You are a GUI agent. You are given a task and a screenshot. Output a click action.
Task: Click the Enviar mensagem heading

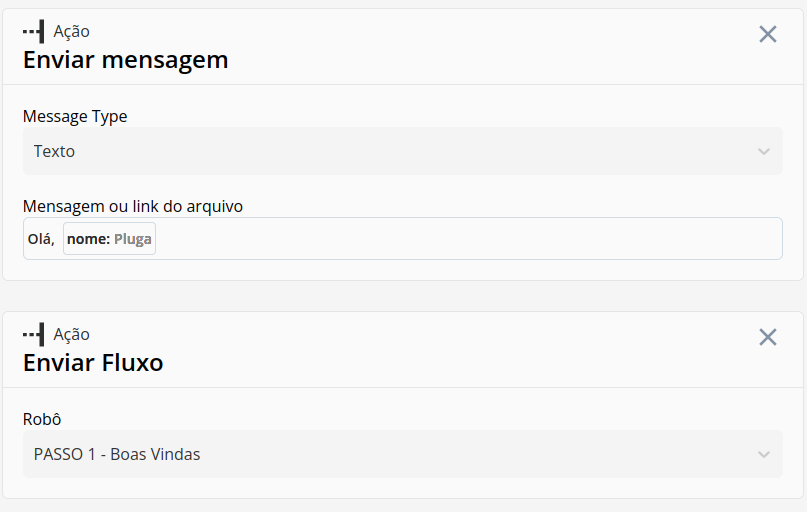point(126,60)
